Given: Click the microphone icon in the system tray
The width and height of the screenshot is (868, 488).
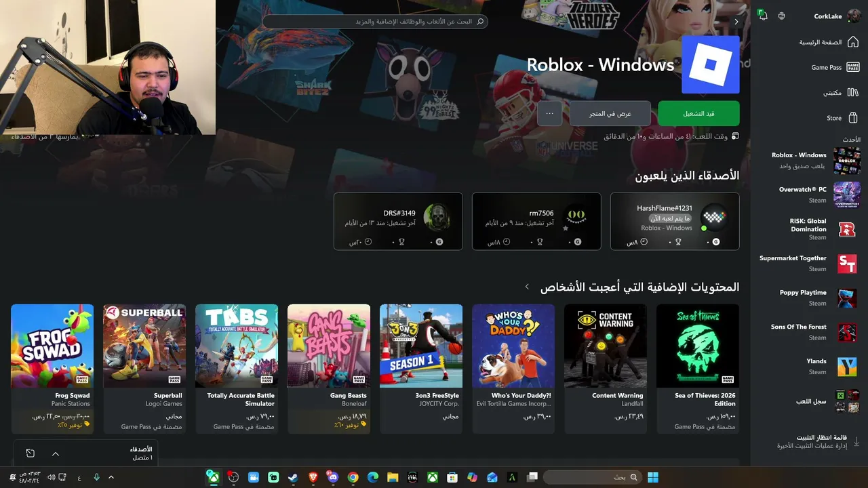Looking at the screenshot, I should [96, 477].
